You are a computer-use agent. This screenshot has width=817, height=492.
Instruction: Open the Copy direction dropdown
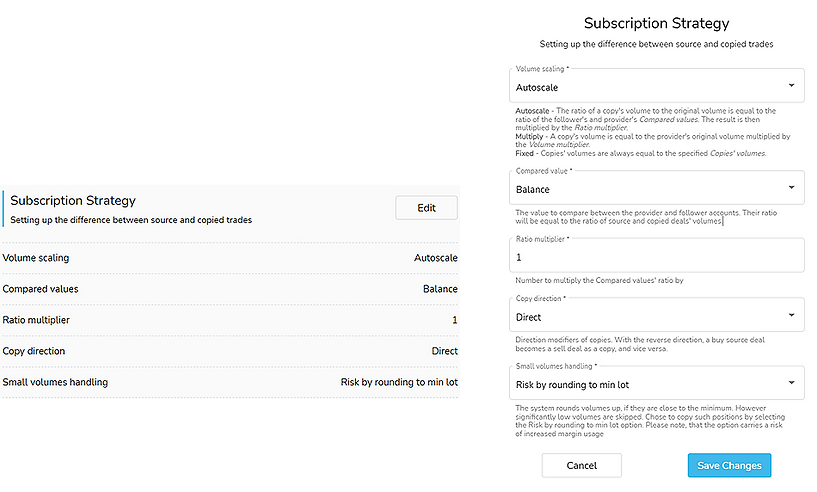[657, 316]
